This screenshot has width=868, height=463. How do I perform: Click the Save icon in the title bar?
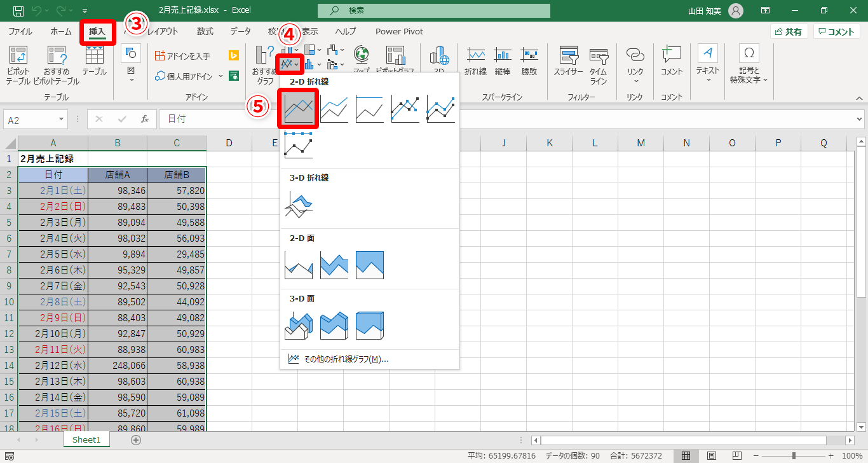click(18, 11)
